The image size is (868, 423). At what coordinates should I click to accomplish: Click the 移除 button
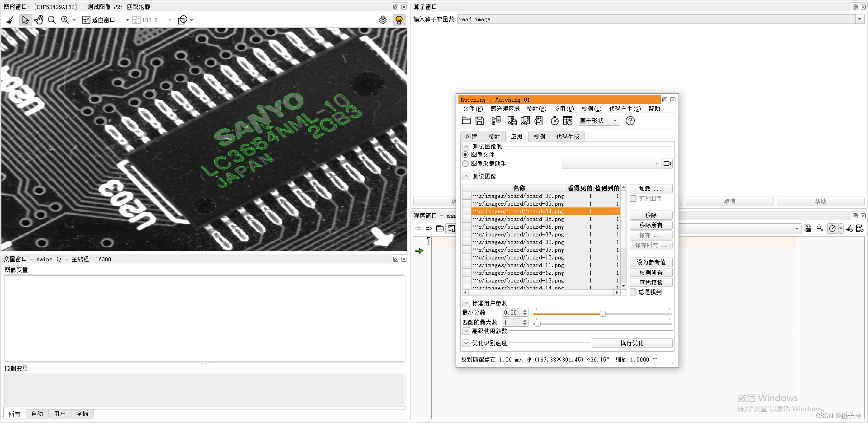(651, 215)
